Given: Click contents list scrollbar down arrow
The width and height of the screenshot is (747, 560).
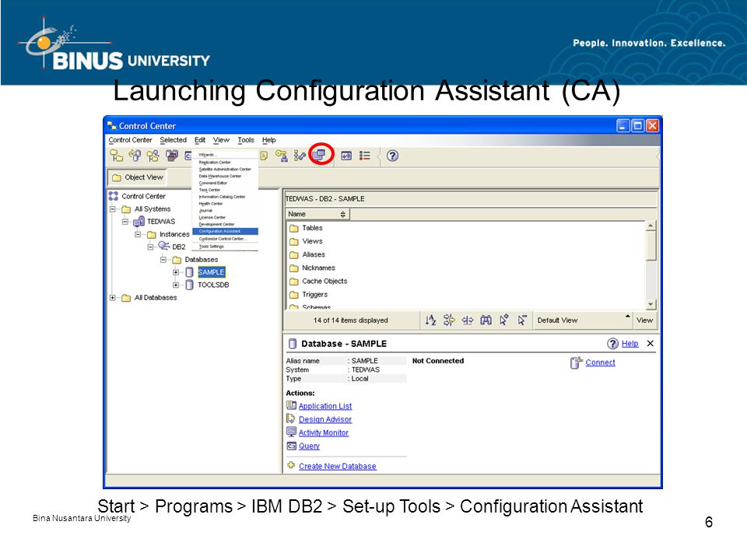Looking at the screenshot, I should [651, 304].
